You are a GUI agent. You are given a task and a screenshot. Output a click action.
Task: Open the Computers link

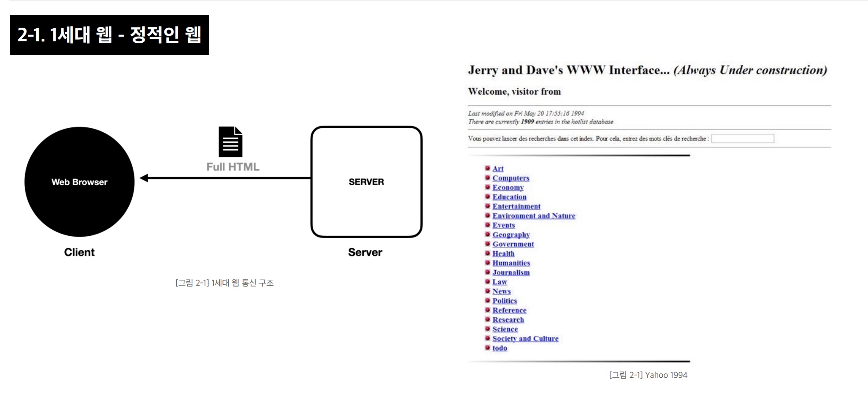pos(511,178)
